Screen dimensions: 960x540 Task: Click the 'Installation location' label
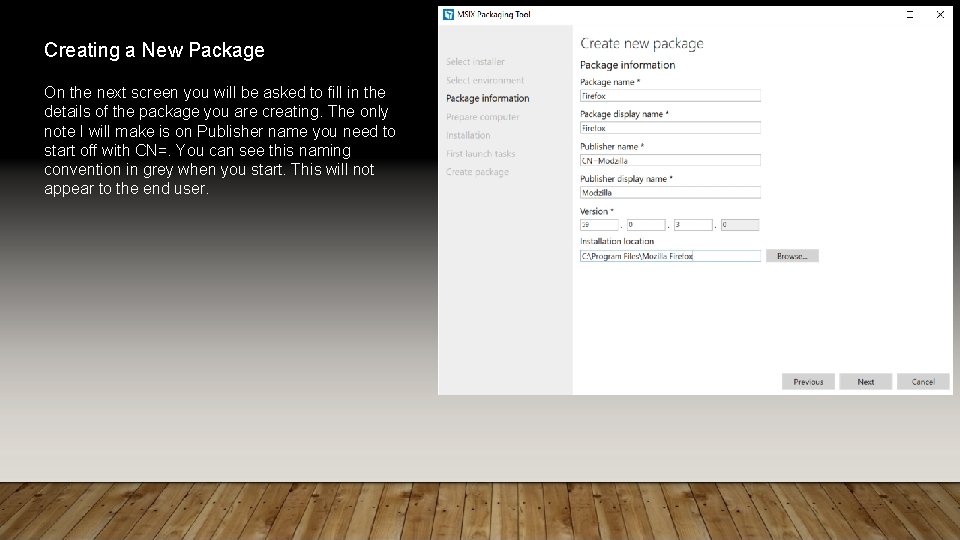pos(617,241)
